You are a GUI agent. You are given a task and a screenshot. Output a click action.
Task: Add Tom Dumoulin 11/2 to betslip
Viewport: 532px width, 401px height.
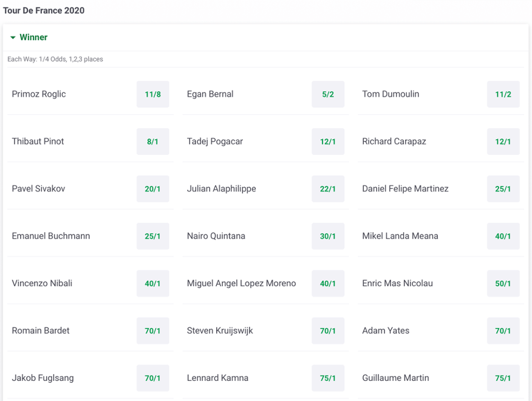(x=503, y=94)
